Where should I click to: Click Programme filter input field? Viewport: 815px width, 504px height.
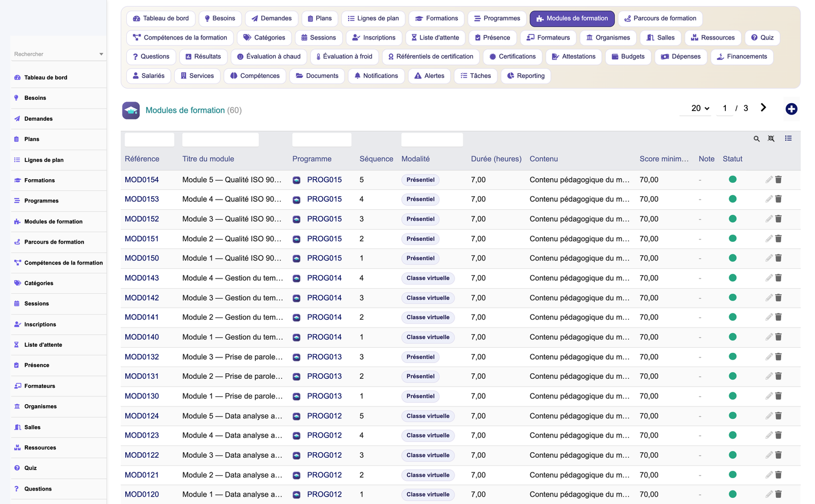tap(321, 139)
